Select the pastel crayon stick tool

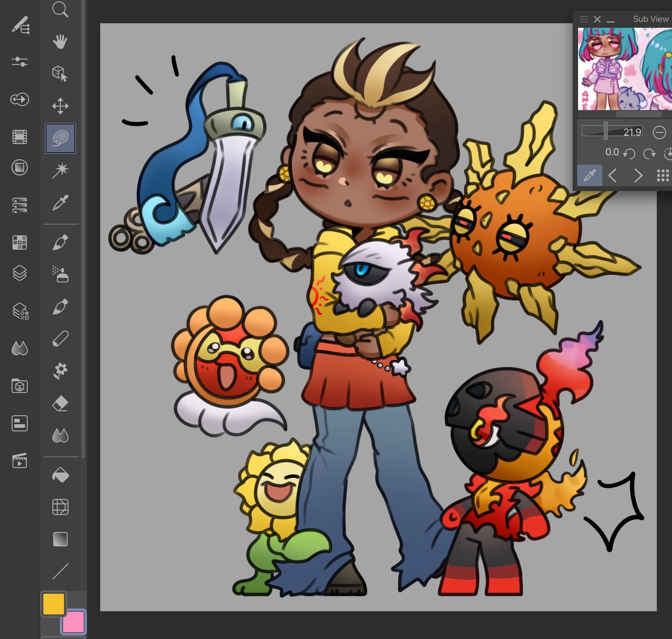(x=60, y=339)
